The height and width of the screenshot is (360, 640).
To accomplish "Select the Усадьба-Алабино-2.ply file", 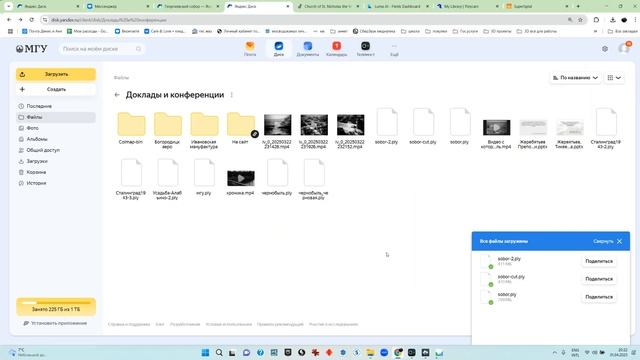I will [167, 179].
